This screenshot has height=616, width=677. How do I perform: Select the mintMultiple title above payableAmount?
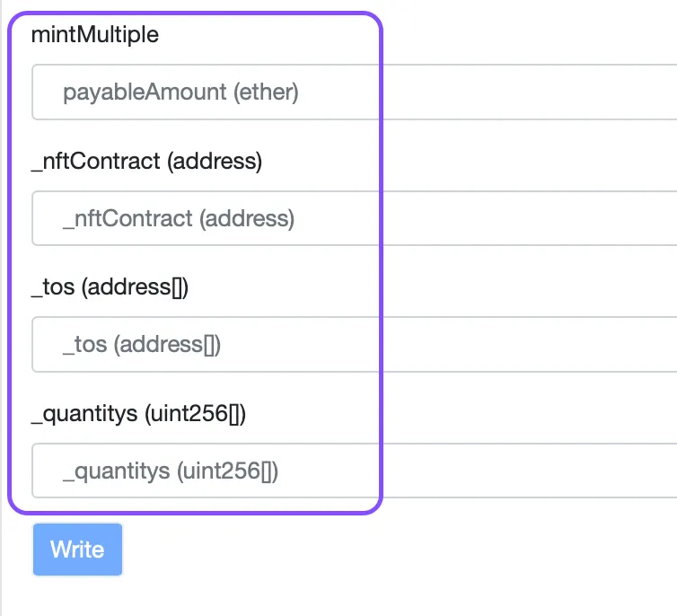coord(94,35)
